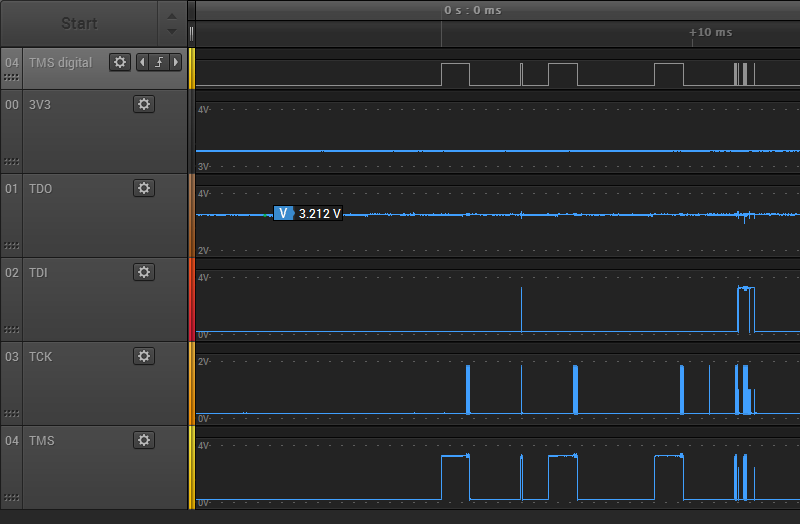This screenshot has height=524, width=800.
Task: Click the 3.212 V measurement label on TDO
Action: (308, 213)
